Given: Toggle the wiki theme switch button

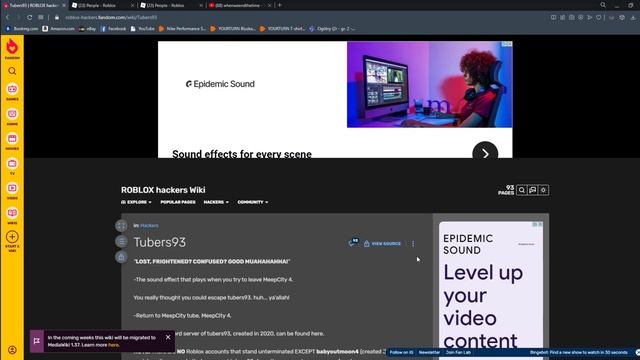Looking at the screenshot, I should pos(544,190).
